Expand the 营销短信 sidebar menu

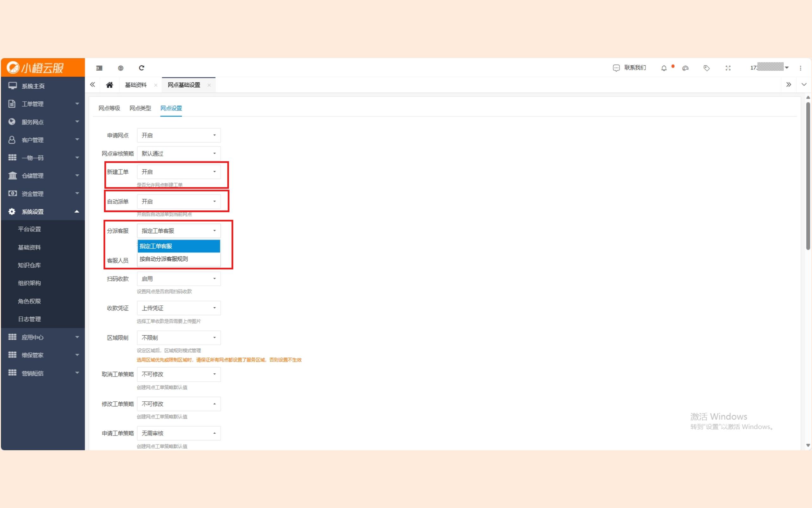[43, 373]
